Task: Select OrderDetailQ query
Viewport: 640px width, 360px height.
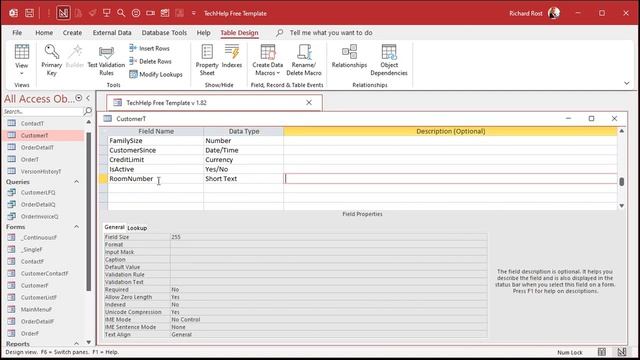Action: pyautogui.click(x=38, y=204)
